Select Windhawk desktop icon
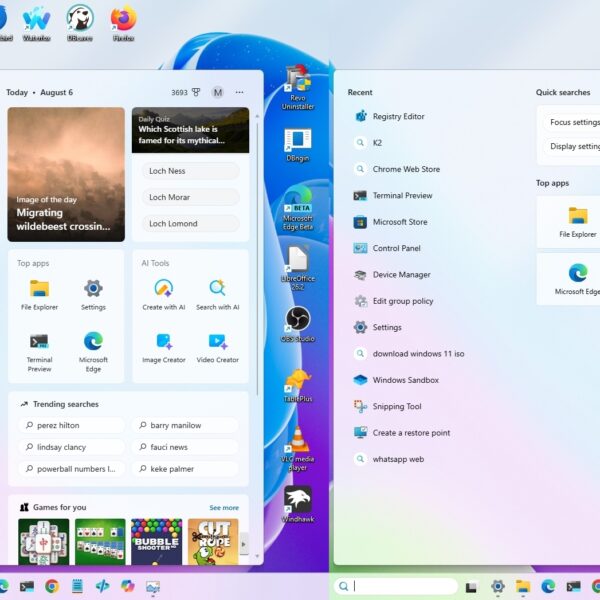 pos(298,504)
